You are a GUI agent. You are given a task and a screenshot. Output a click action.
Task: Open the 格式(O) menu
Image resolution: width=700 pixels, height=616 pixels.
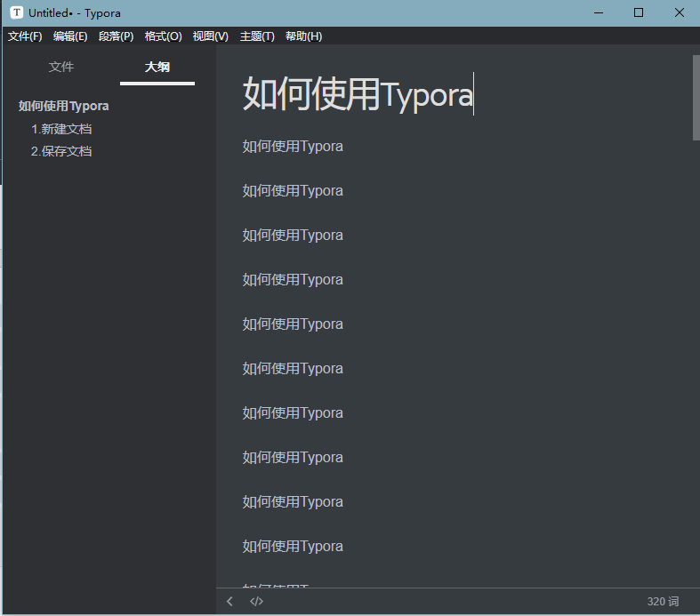(x=164, y=36)
